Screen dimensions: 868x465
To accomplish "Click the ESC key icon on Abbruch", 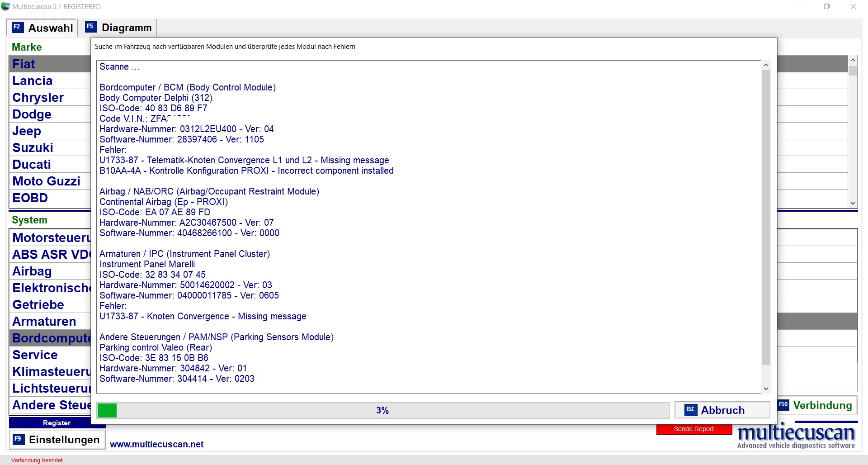I will (x=690, y=410).
